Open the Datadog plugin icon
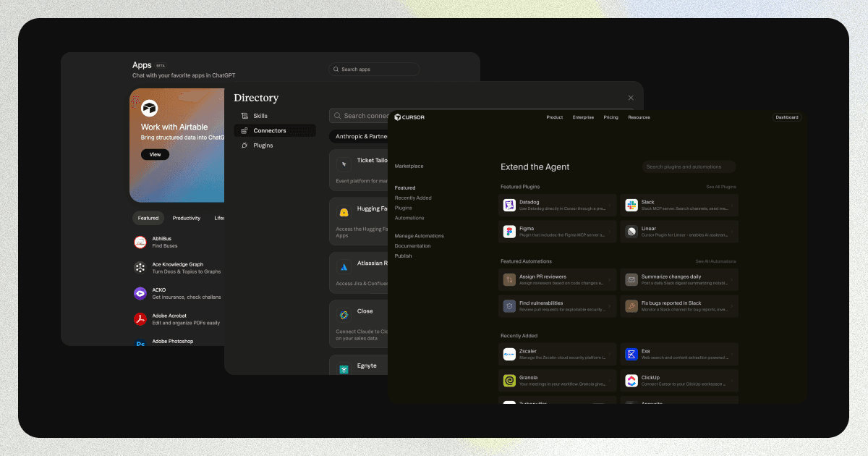This screenshot has width=868, height=456. point(509,206)
